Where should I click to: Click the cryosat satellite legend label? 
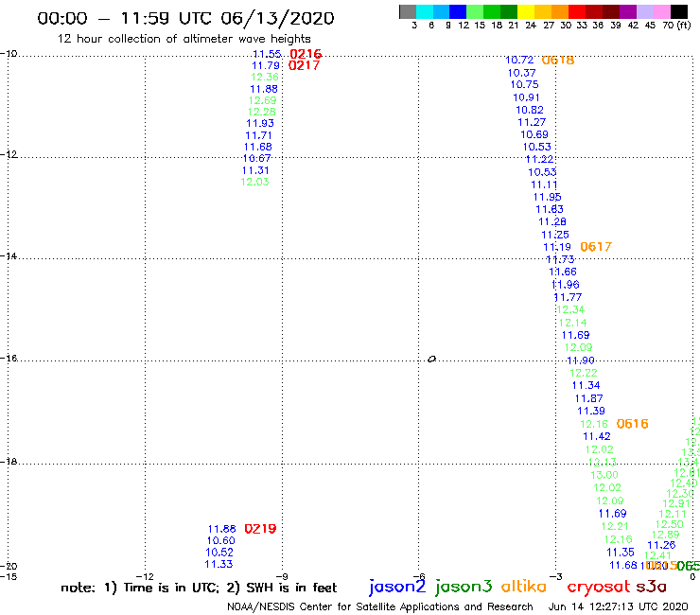598,587
